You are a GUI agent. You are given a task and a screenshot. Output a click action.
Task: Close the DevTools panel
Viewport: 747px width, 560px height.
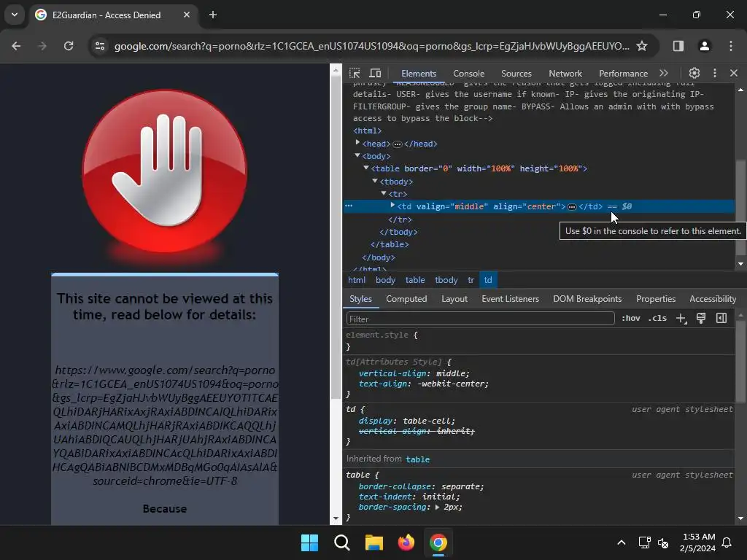tap(734, 73)
